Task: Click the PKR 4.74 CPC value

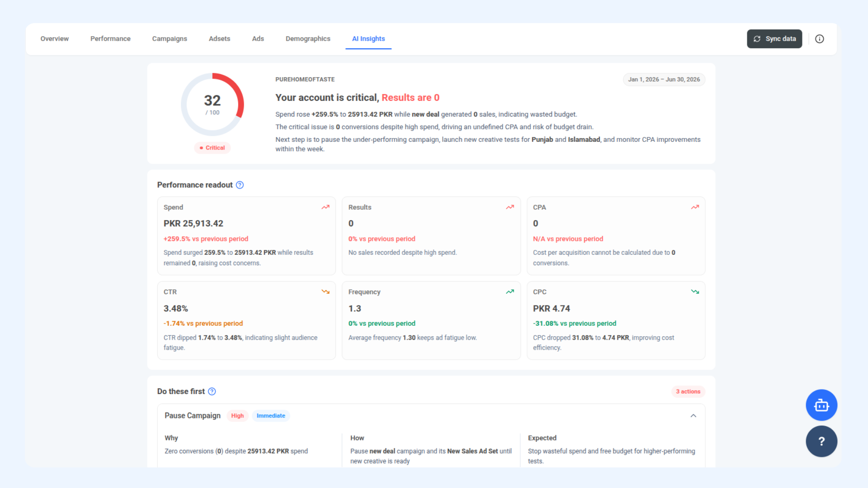Action: click(x=551, y=309)
